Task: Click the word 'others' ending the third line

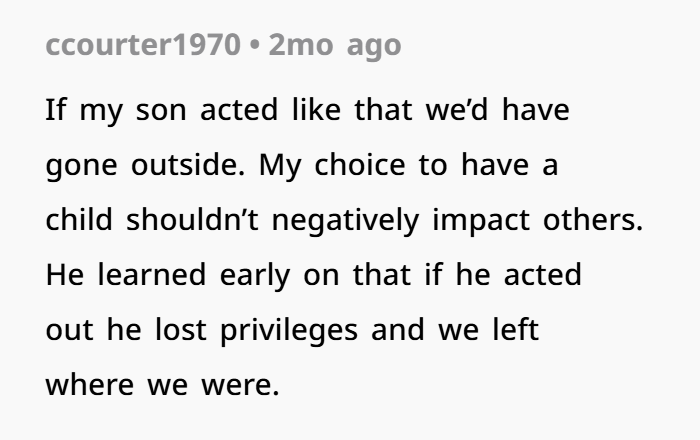Action: pos(589,220)
